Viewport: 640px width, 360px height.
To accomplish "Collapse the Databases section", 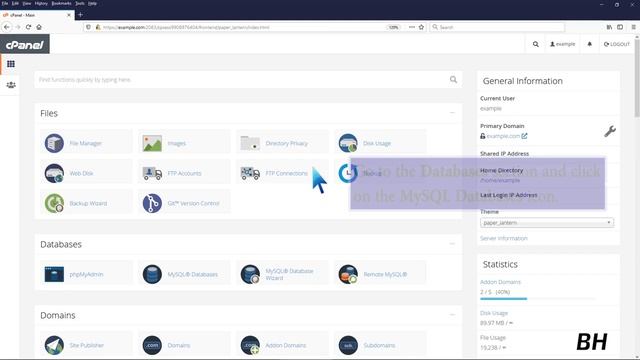I will tap(452, 244).
